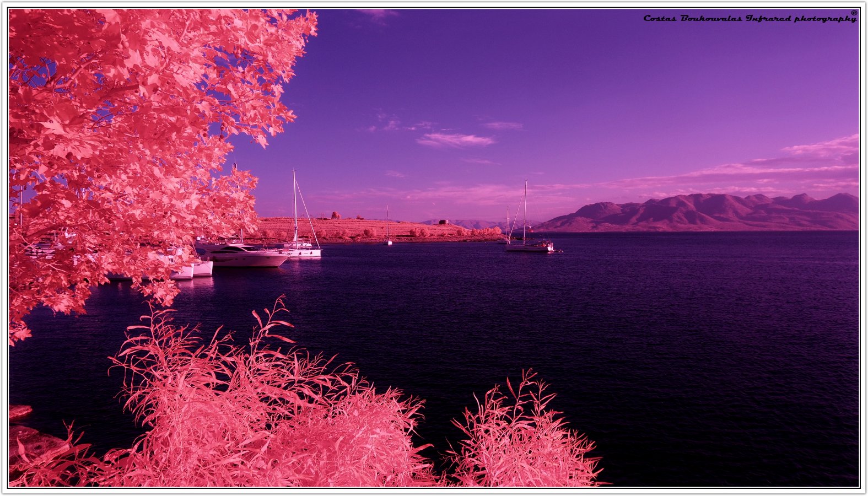
Task: Click the word Infrared in the watermark
Action: [x=770, y=19]
